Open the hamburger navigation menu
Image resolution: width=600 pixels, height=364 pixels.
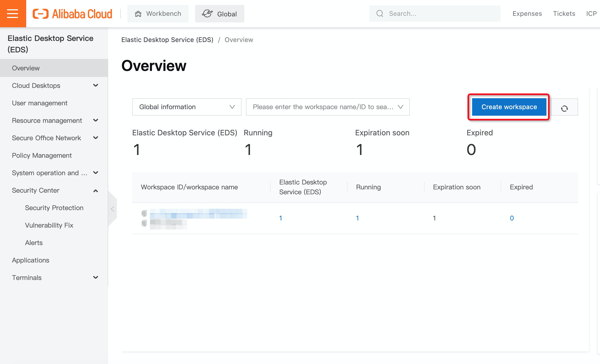coord(13,13)
